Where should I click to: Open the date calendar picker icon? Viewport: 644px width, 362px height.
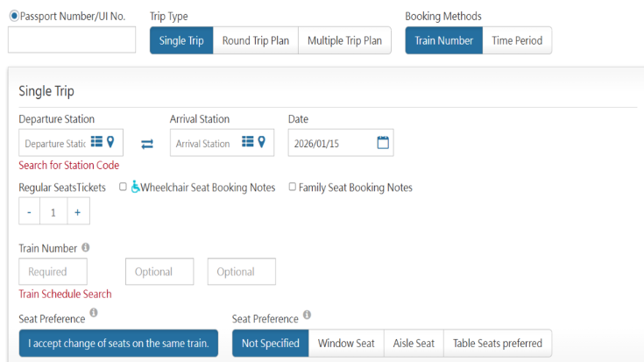click(383, 143)
